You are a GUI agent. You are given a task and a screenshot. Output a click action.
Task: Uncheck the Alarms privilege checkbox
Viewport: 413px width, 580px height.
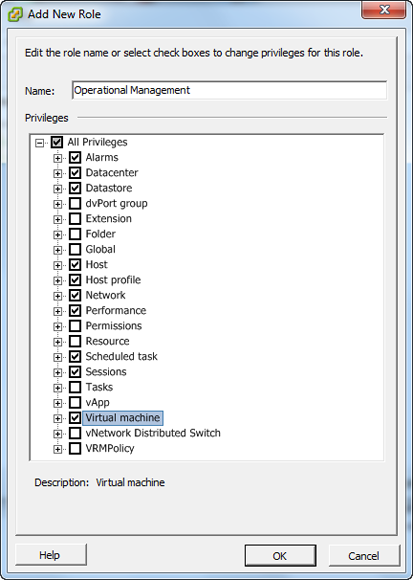pos(75,158)
